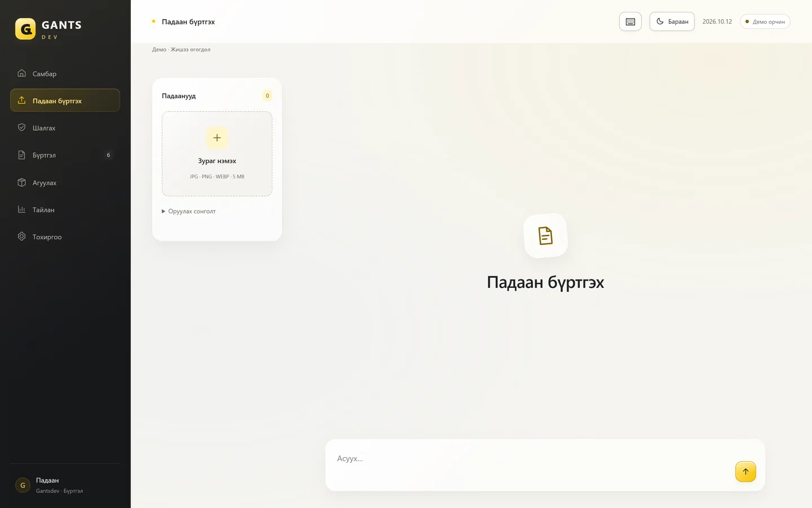The width and height of the screenshot is (812, 508).
Task: Click the Агуулах box icon
Action: point(21,182)
